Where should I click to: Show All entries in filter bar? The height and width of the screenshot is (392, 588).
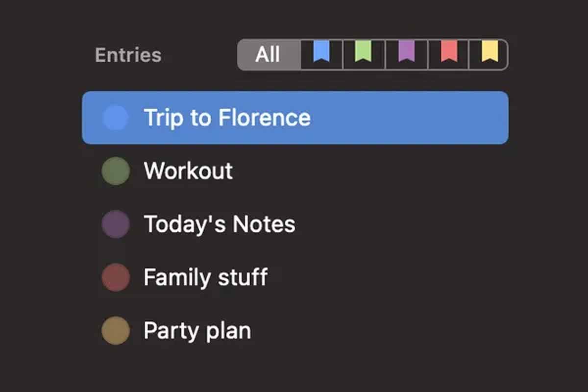click(x=268, y=54)
